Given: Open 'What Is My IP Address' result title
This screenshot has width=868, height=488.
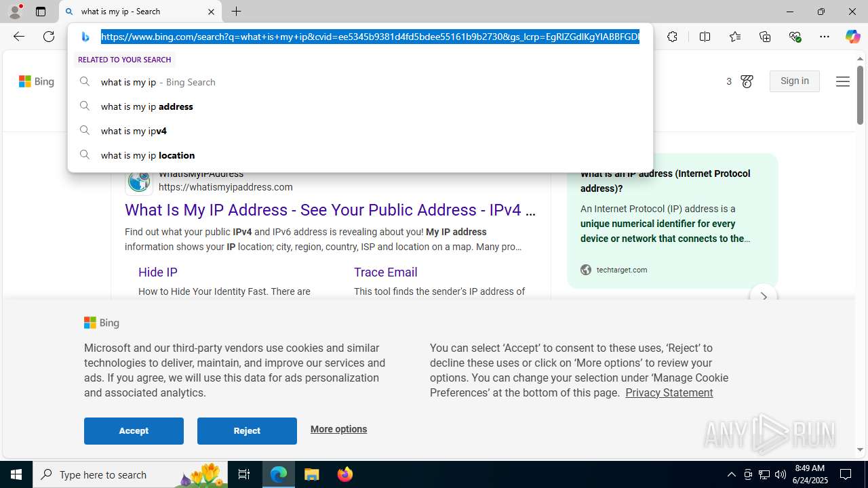Looking at the screenshot, I should tap(330, 210).
